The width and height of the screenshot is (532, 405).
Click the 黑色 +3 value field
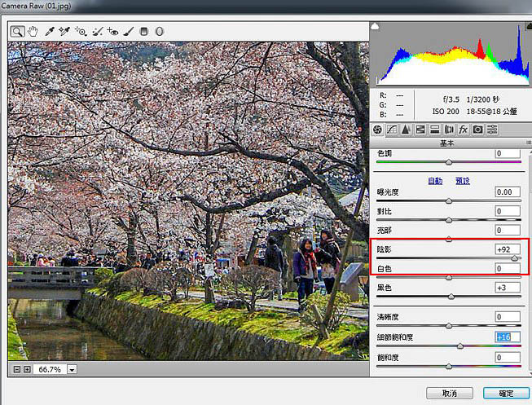508,288
